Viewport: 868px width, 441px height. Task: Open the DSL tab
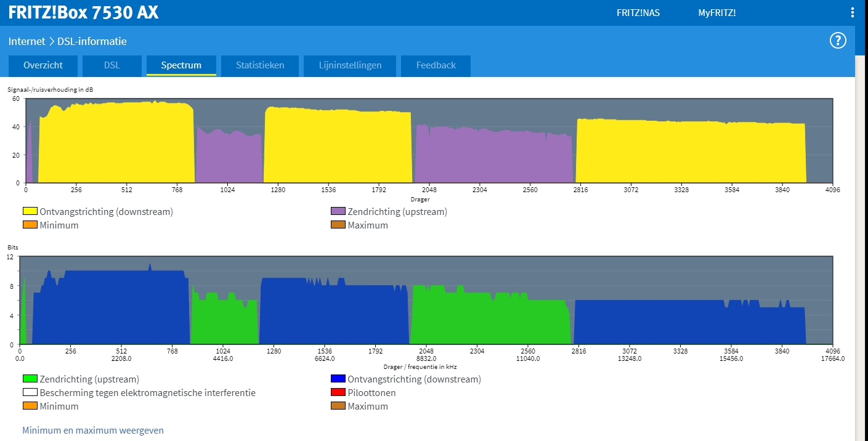[x=112, y=65]
